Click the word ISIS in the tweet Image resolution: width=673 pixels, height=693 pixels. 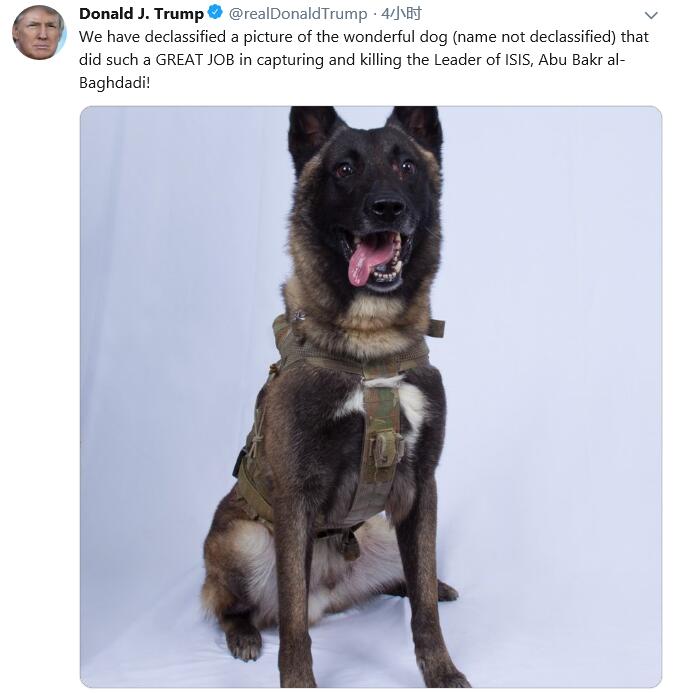coord(514,60)
